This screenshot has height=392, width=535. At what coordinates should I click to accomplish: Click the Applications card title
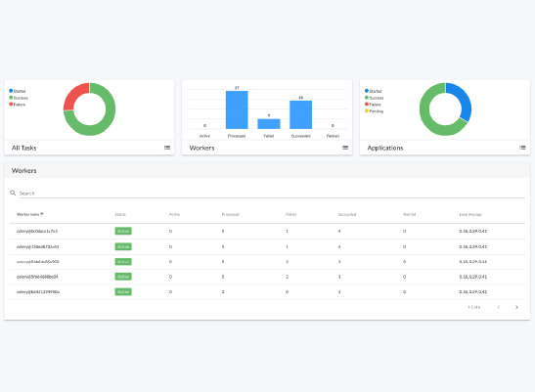coord(385,148)
